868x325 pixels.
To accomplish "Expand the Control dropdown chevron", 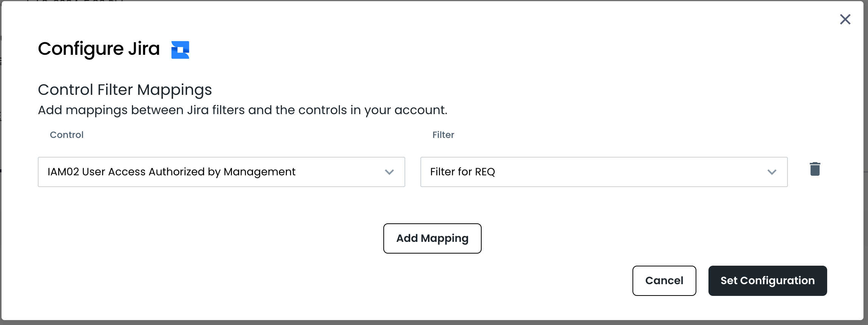I will 389,172.
